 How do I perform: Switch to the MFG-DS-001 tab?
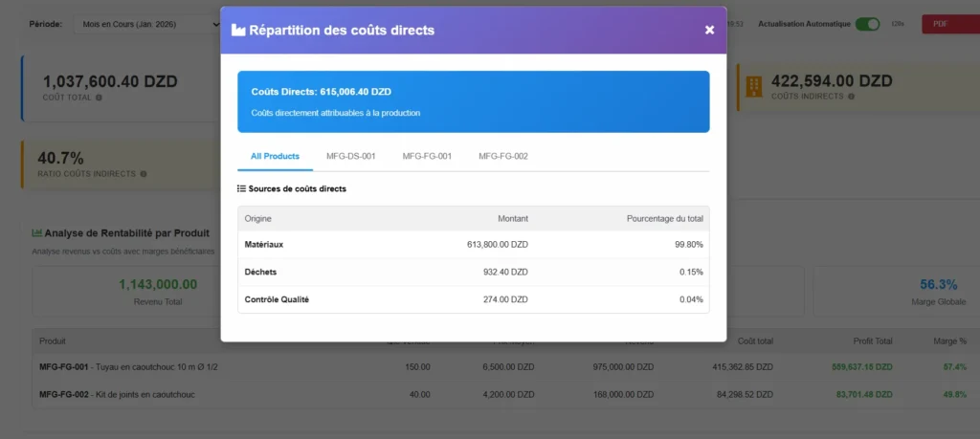click(x=350, y=156)
